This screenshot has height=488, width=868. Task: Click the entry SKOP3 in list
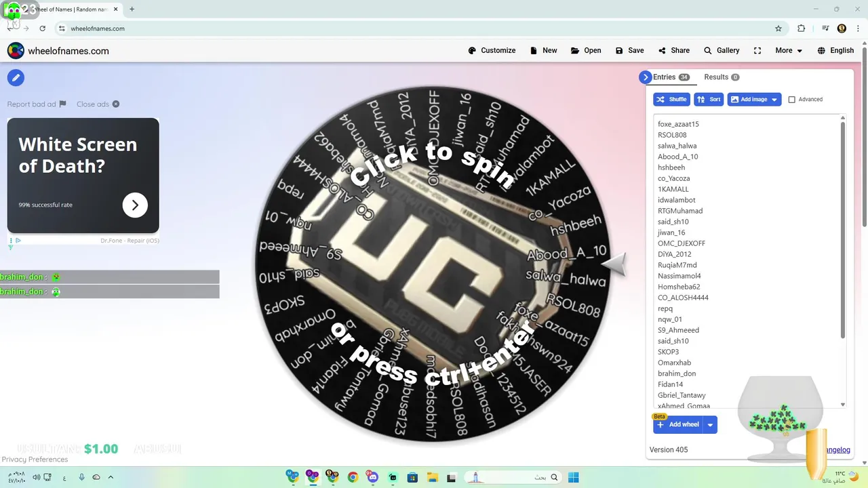pos(668,352)
